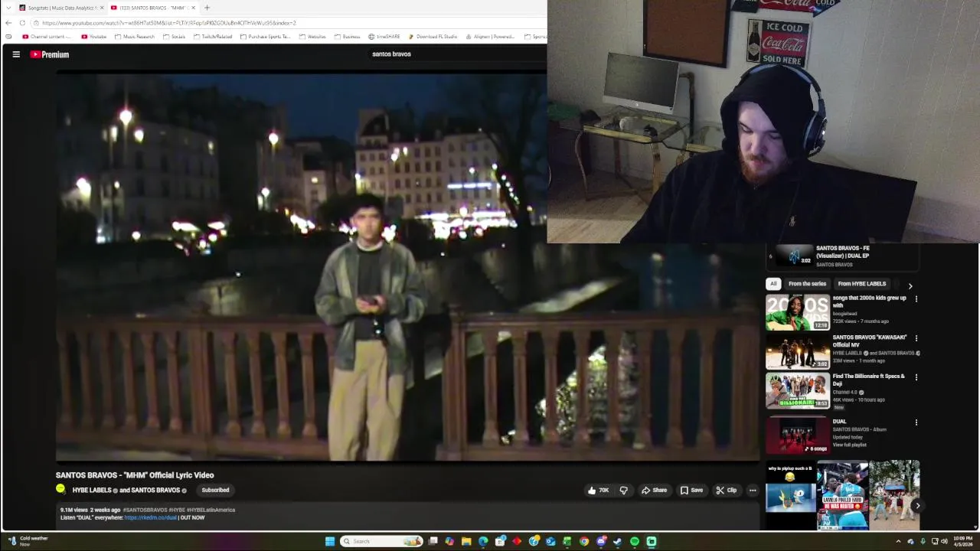Viewport: 980px width, 551px height.
Task: Close the Songstats browser tab
Action: click(x=102, y=8)
